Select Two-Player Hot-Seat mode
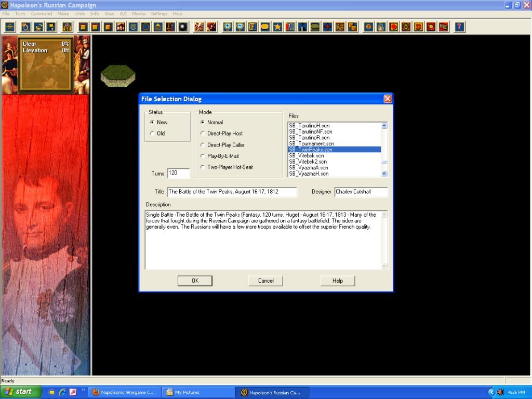Screen dimensions: 532x399 tap(203, 167)
